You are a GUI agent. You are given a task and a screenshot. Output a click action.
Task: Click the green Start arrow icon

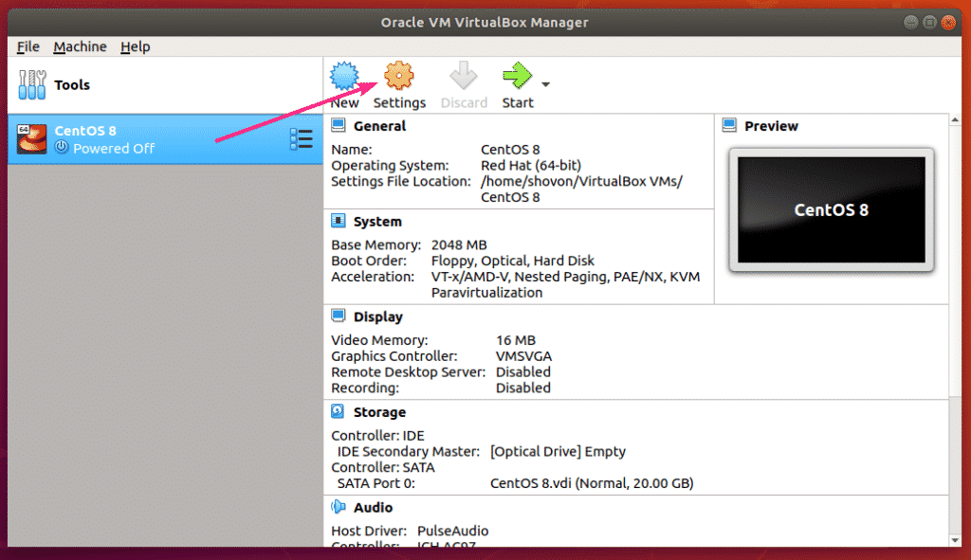coord(517,76)
